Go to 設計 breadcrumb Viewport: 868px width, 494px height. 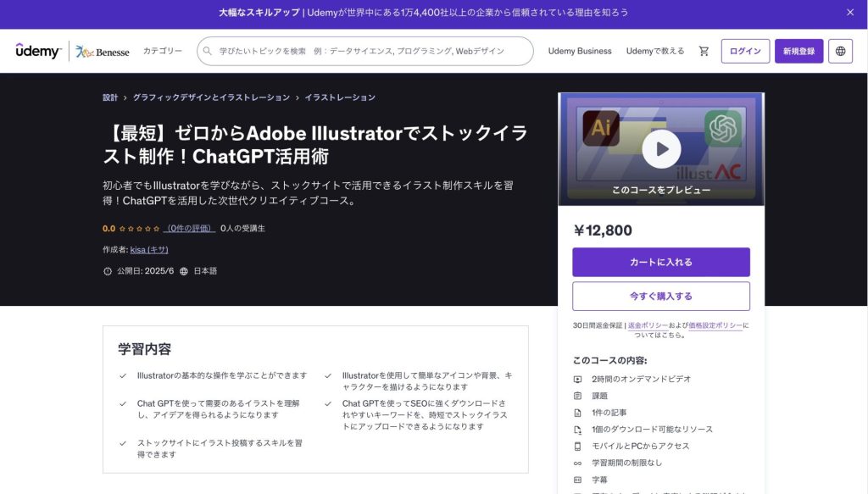(110, 97)
